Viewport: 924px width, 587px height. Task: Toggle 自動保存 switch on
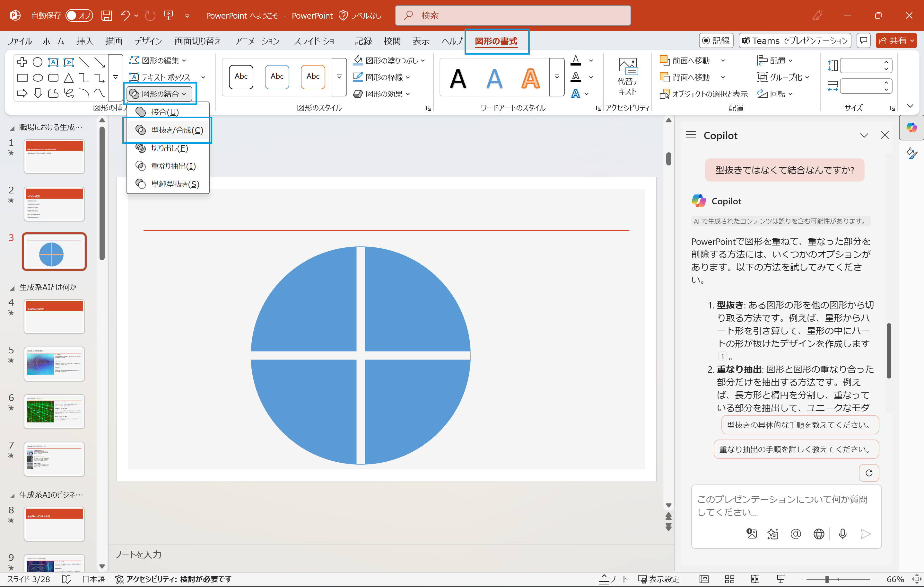tap(79, 15)
